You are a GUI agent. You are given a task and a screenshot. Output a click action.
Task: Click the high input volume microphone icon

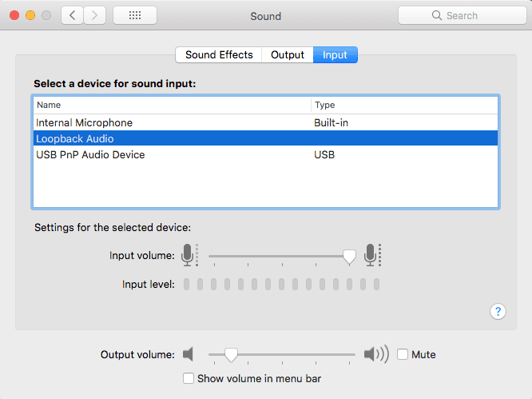371,255
